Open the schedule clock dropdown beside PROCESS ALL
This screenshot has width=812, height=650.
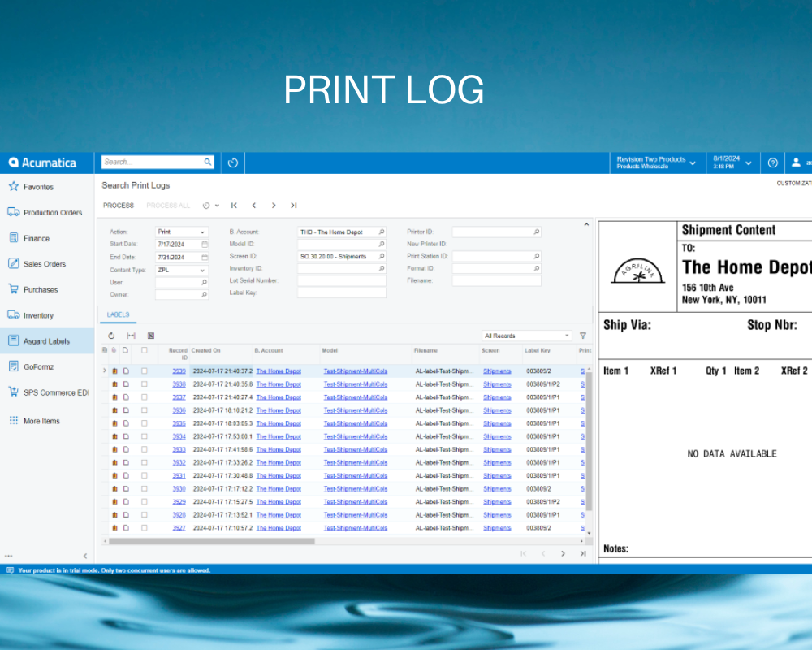tap(210, 206)
